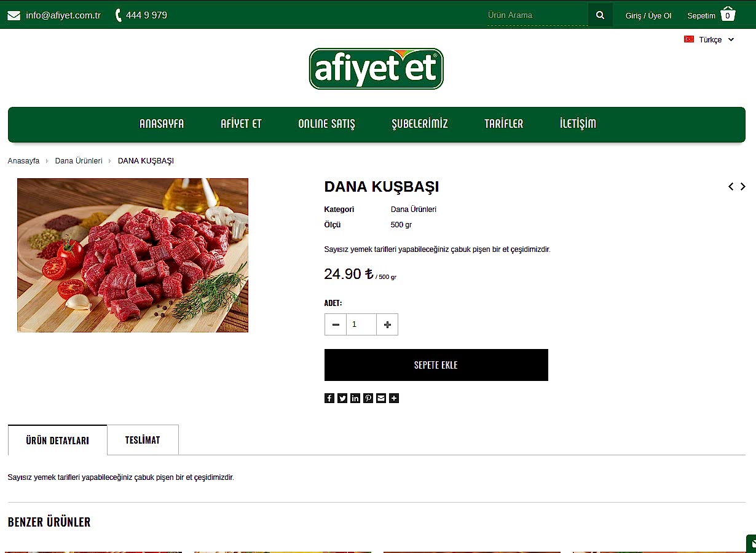Share product via email icon
756x553 pixels.
coord(381,398)
